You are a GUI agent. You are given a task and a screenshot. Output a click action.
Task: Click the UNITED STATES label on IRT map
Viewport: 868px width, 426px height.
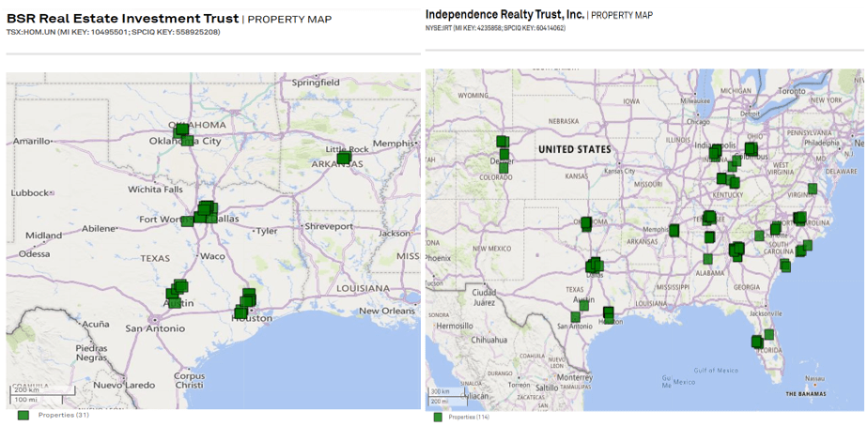[x=575, y=149]
